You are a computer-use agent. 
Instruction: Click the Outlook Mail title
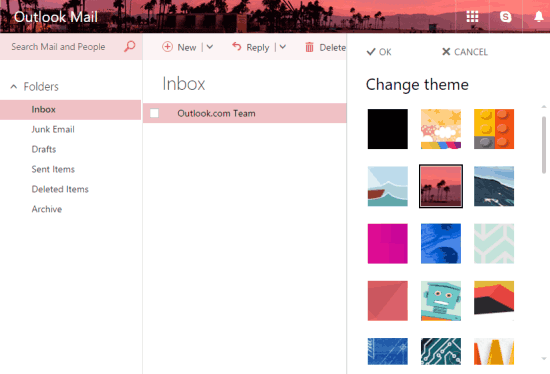click(56, 17)
